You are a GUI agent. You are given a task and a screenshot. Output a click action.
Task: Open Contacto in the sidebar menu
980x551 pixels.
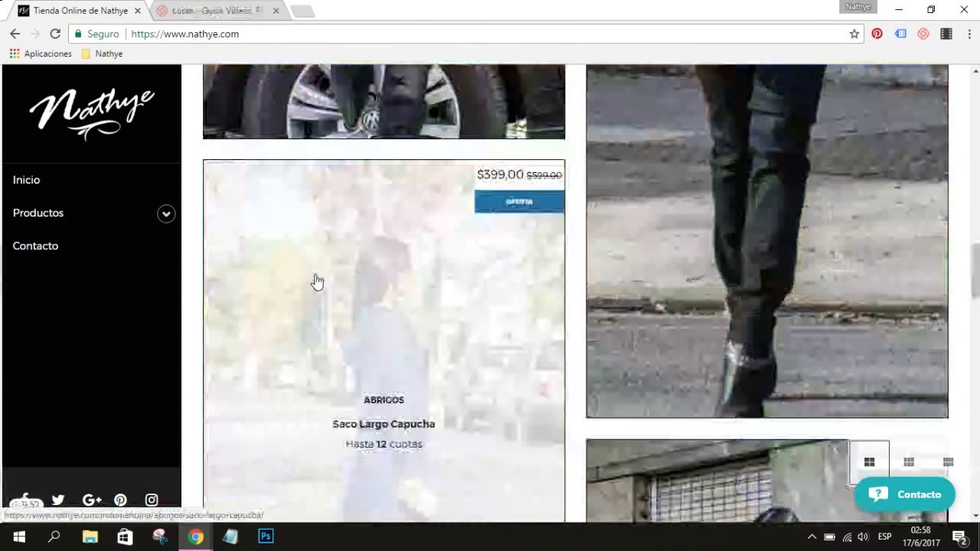35,246
